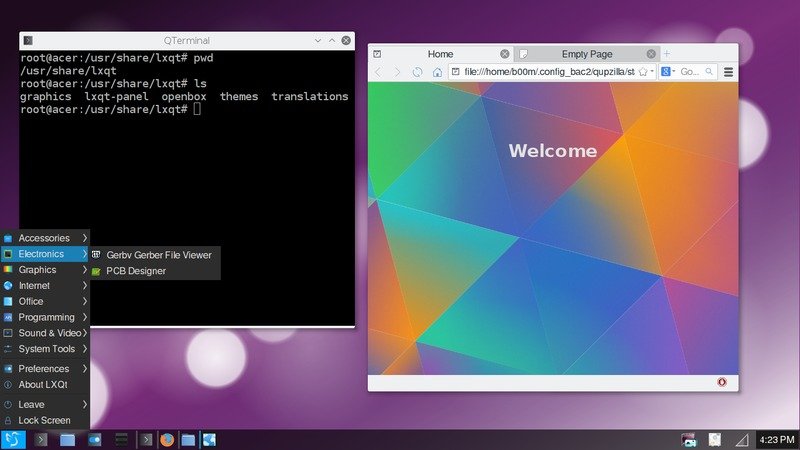Screen dimensions: 800x450
Task: Click the bookmark star in address bar
Action: tap(643, 72)
